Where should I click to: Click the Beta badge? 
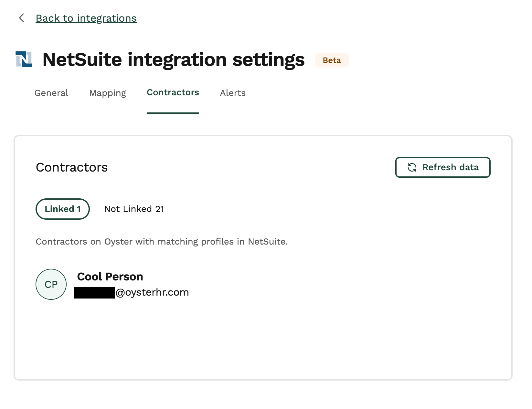point(332,60)
